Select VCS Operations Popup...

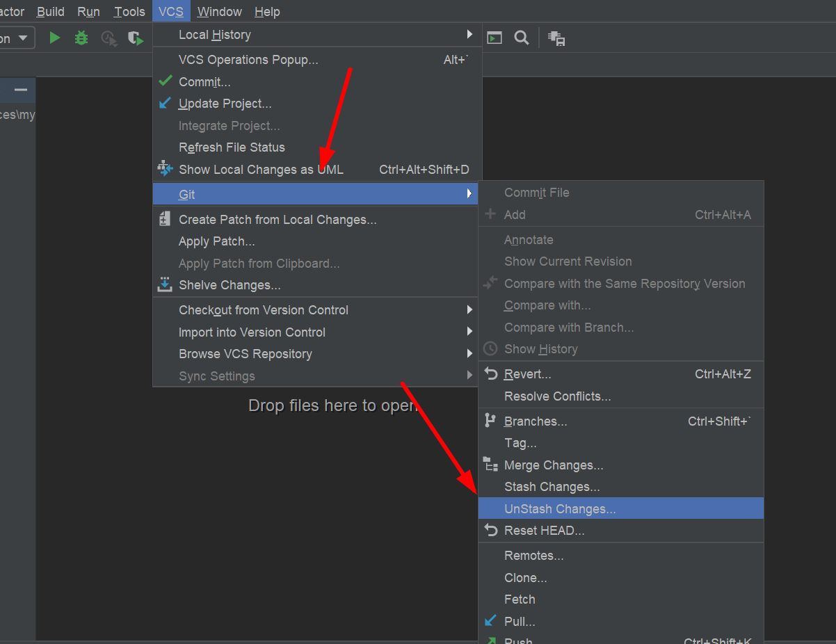point(317,60)
